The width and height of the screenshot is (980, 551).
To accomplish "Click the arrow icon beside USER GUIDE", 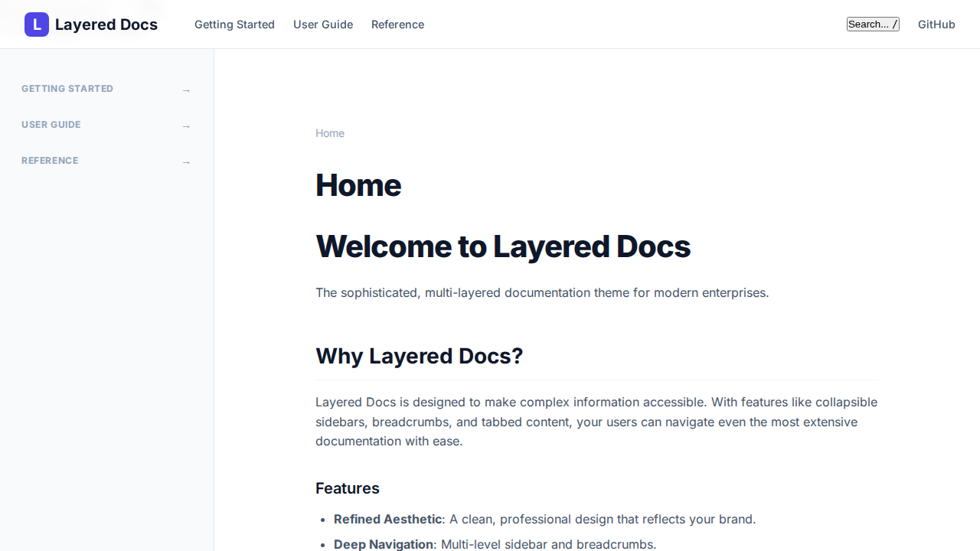I will tap(186, 126).
